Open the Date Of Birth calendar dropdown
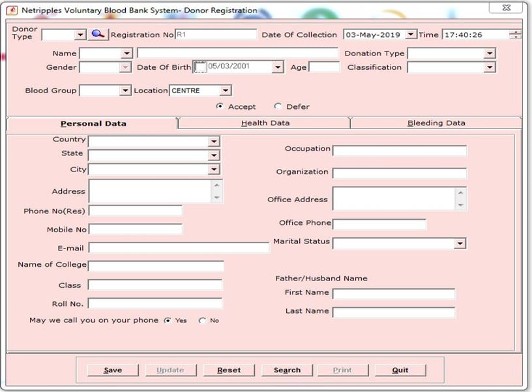 [278, 67]
